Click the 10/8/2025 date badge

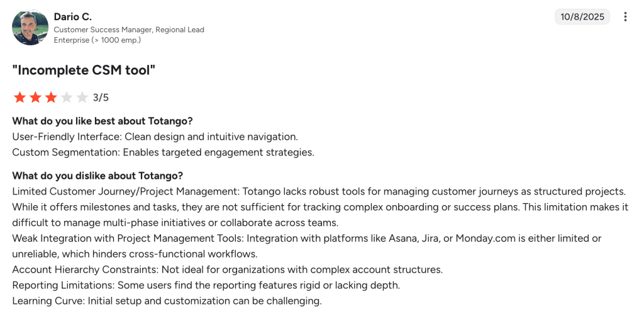(x=582, y=17)
